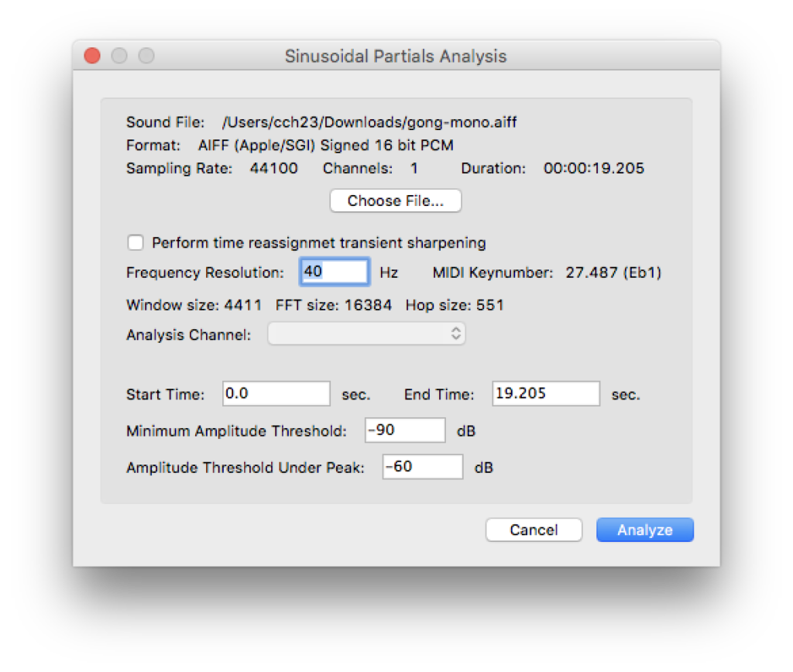
Task: Start analysis with the Analyze button
Action: coord(645,530)
